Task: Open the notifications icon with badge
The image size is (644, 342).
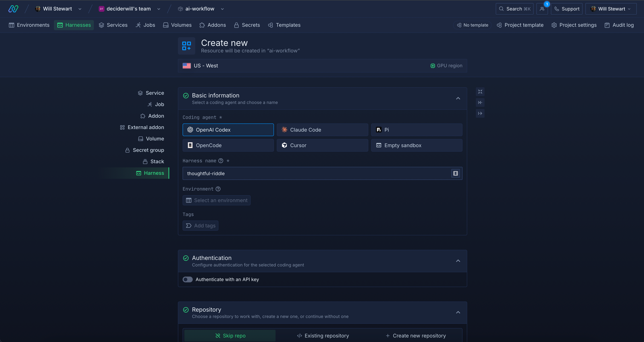Action: [542, 9]
